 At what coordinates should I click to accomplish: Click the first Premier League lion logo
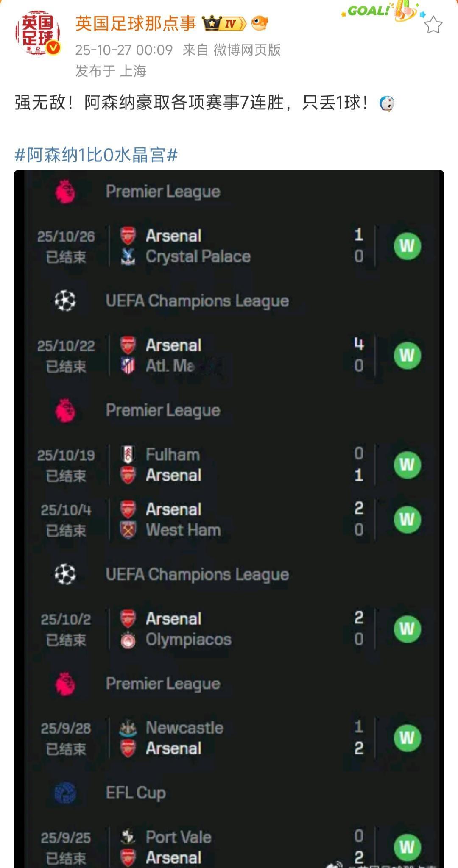[65, 192]
